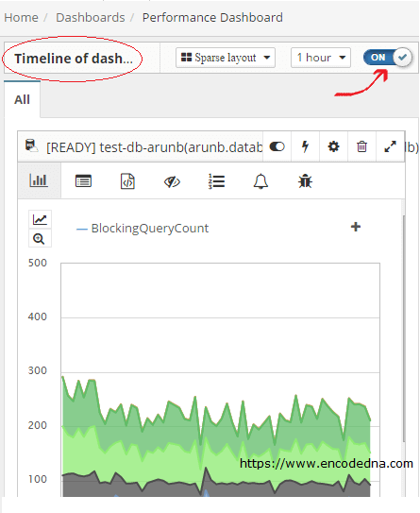Select the All tab
The width and height of the screenshot is (420, 513).
pyautogui.click(x=22, y=99)
